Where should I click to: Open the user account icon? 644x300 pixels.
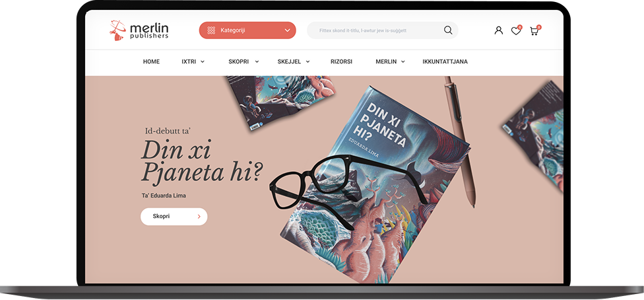(499, 30)
